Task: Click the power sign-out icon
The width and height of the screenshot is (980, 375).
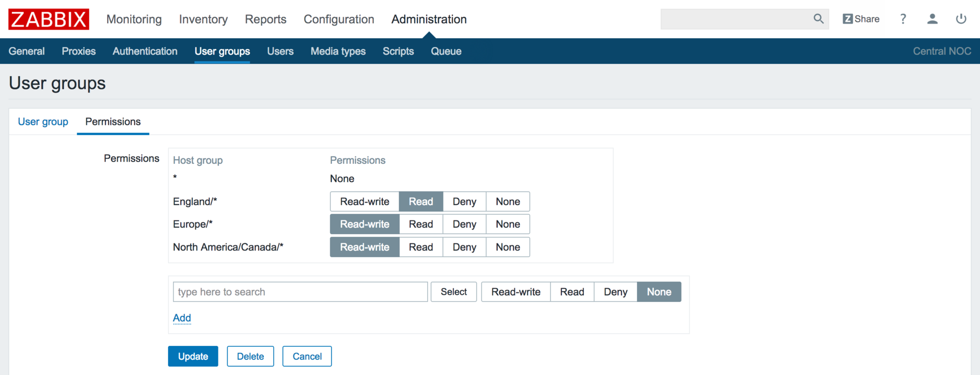Action: [961, 19]
